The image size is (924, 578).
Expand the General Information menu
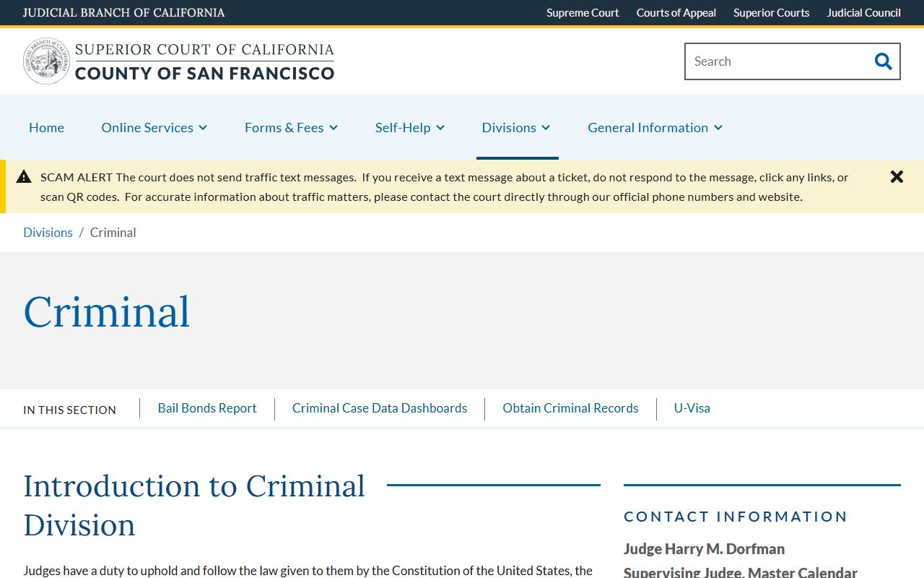[x=655, y=127]
